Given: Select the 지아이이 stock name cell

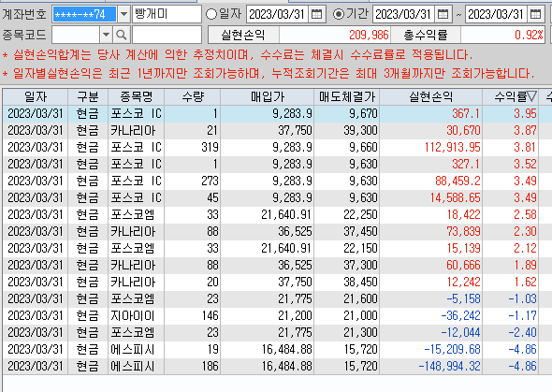Looking at the screenshot, I should [x=137, y=316].
